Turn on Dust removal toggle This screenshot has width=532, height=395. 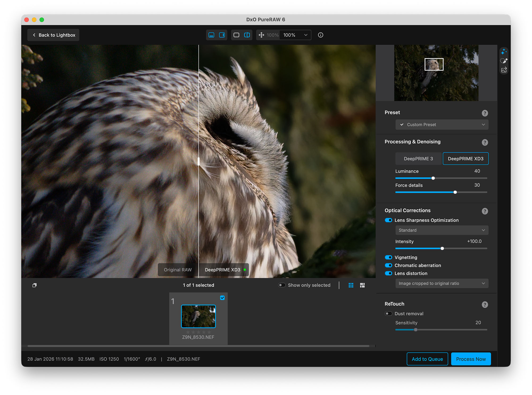(388, 314)
